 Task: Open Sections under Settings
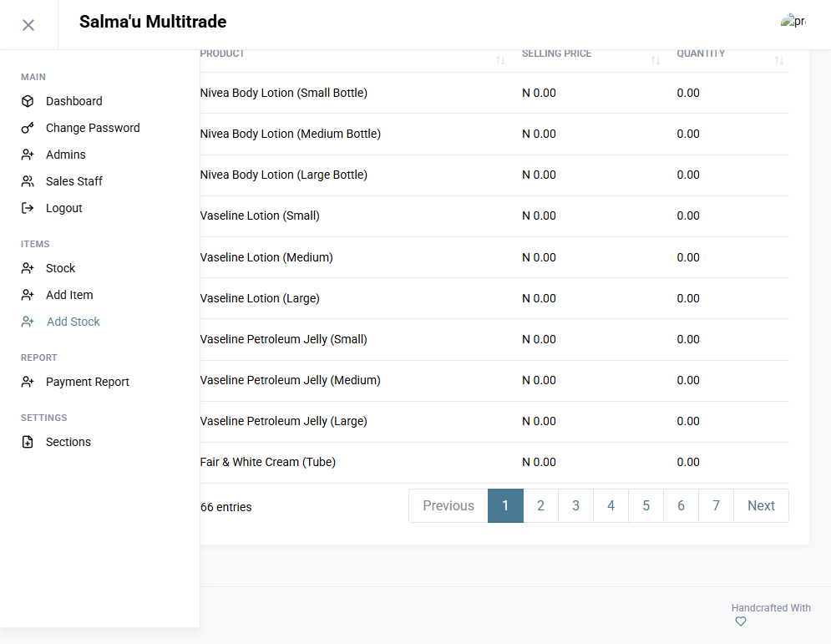point(68,442)
